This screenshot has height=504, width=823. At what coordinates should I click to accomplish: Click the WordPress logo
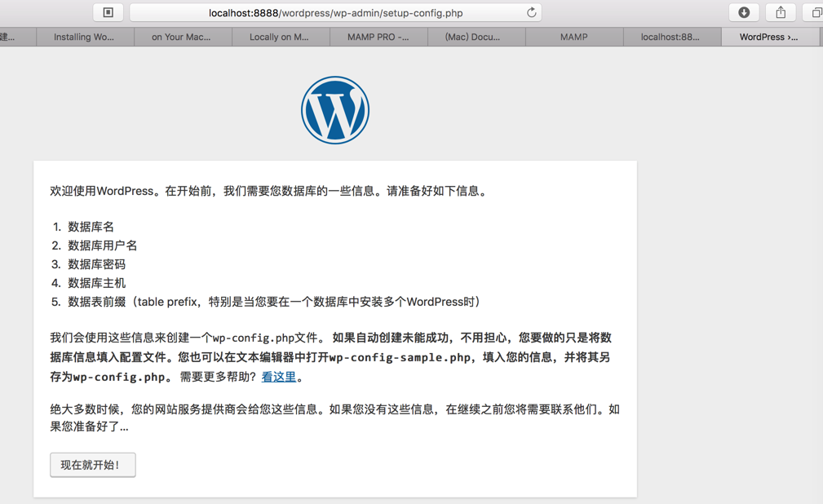tap(335, 110)
